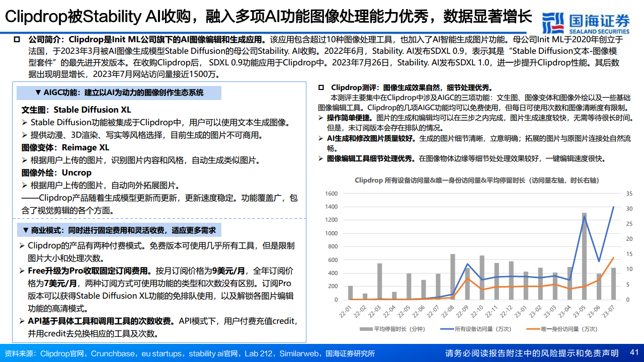Click the bold '7美元/月' price text

click(60, 283)
